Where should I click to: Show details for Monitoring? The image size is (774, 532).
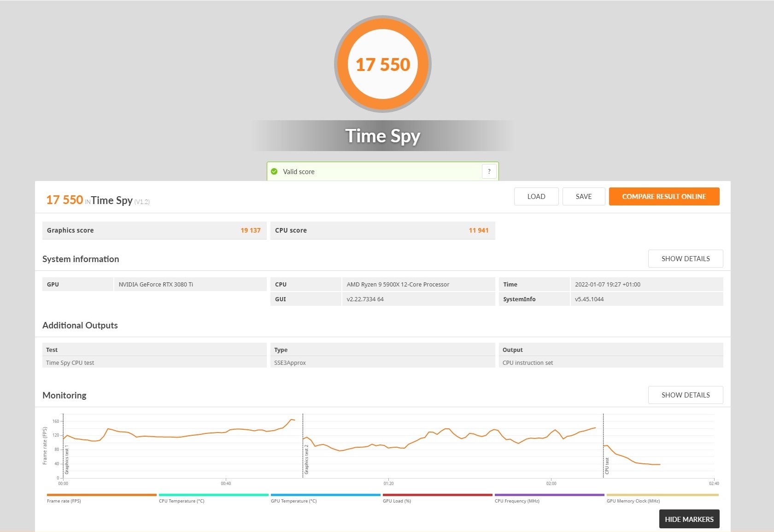[x=686, y=395]
